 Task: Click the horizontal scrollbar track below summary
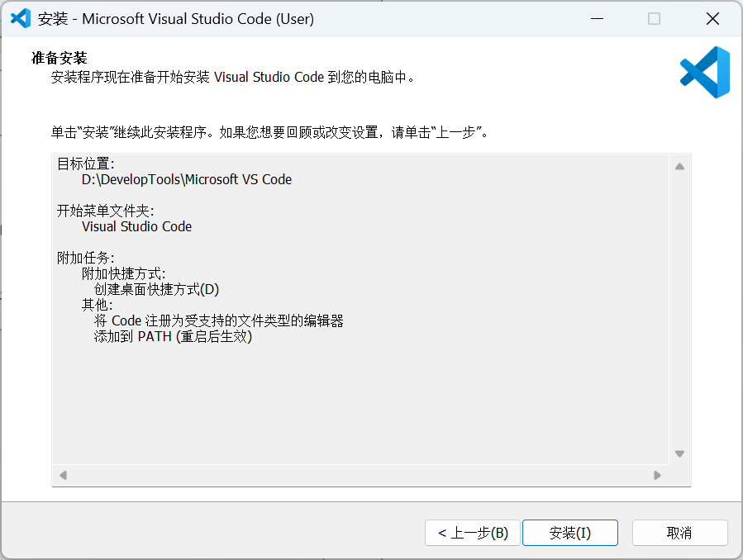click(x=360, y=475)
